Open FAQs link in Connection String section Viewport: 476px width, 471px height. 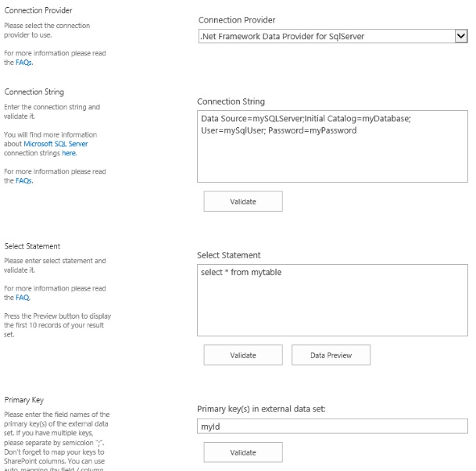[x=23, y=181]
